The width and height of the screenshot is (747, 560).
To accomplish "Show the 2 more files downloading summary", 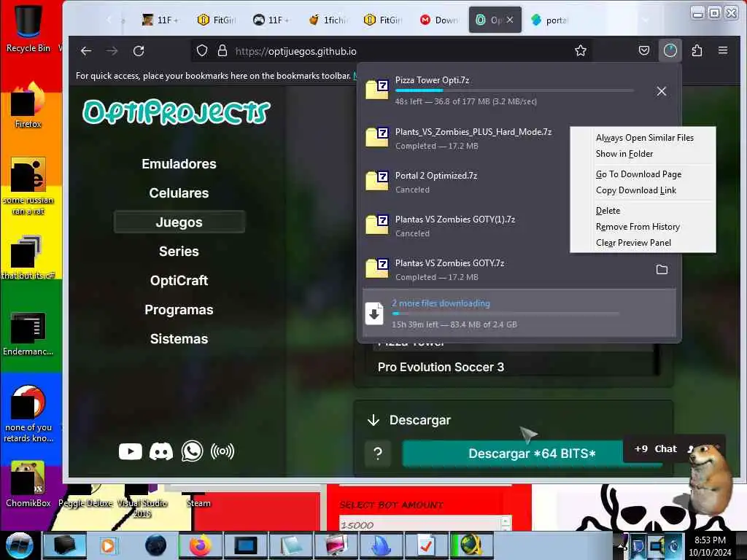I will click(519, 314).
